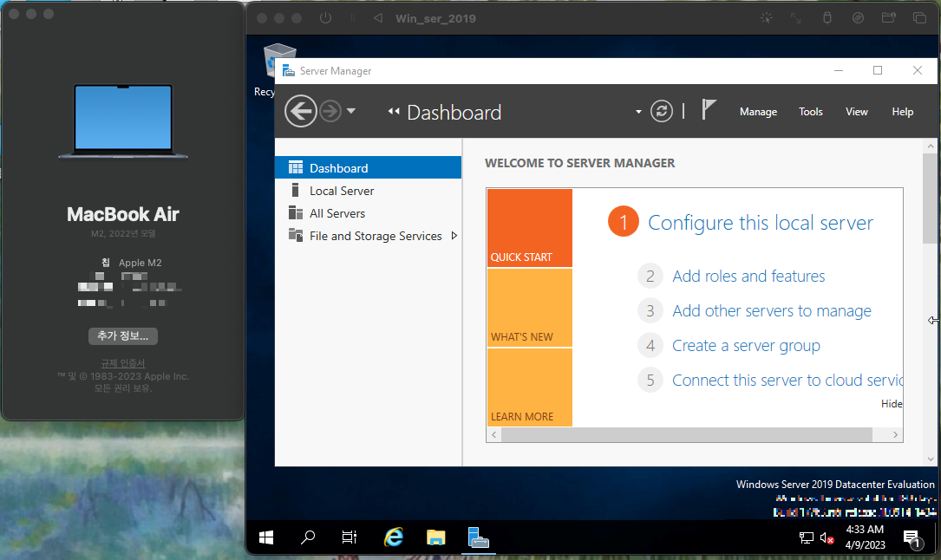Image resolution: width=941 pixels, height=560 pixels.
Task: Click Add other servers to manage
Action: (x=772, y=311)
